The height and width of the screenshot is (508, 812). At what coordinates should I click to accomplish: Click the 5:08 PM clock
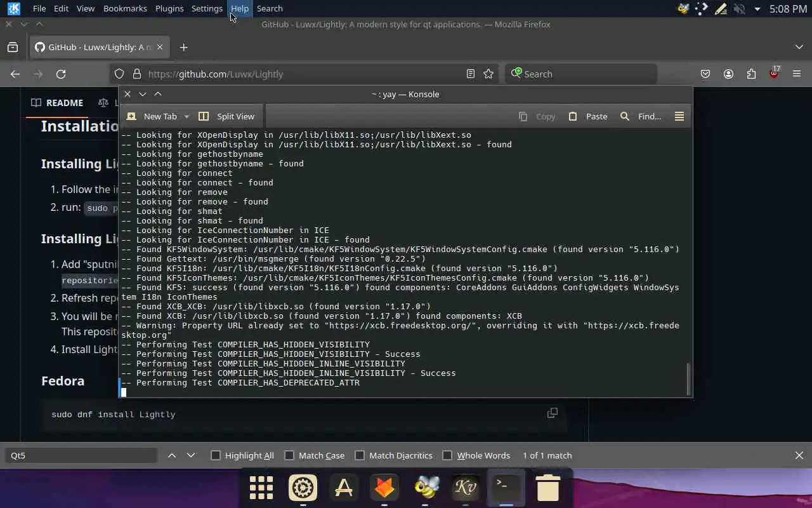point(788,9)
